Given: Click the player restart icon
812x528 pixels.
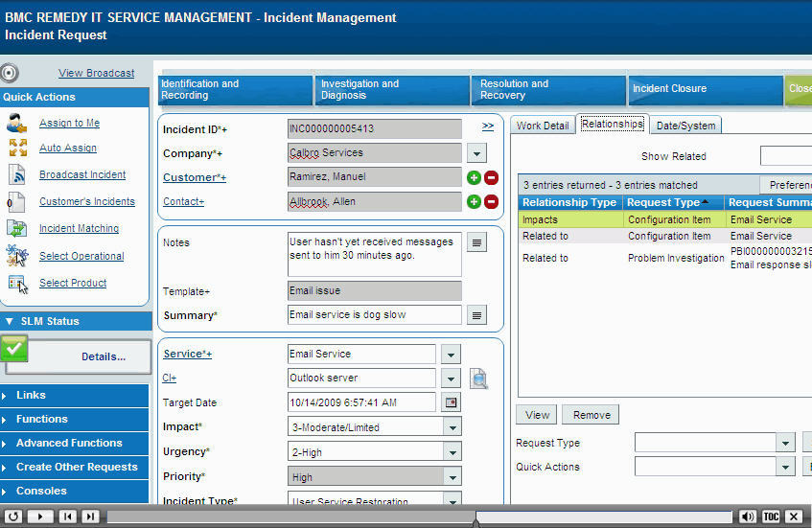Looking at the screenshot, I should tap(13, 517).
